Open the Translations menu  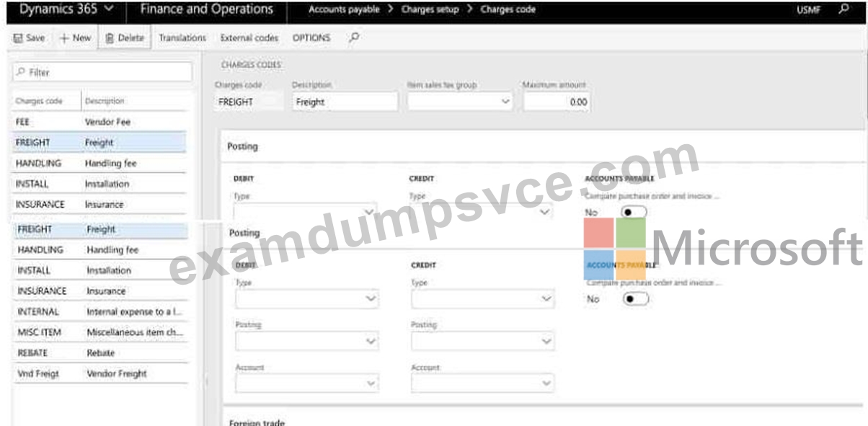182,38
